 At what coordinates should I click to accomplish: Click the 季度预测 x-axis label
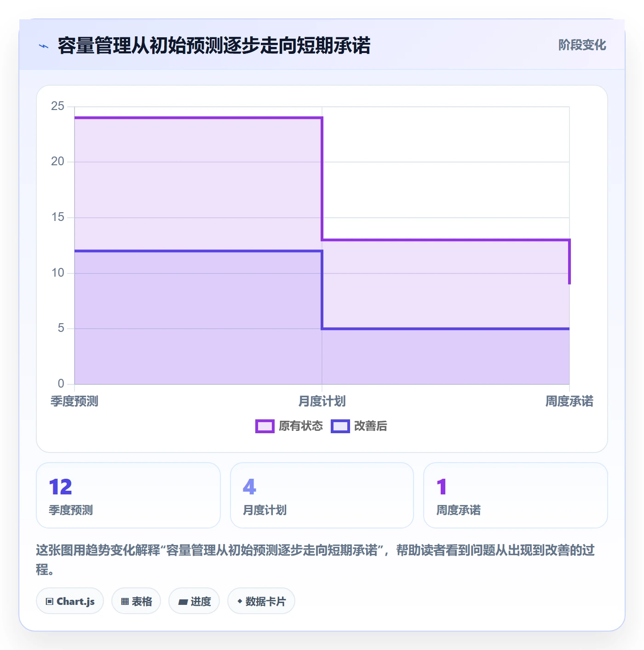tap(75, 401)
